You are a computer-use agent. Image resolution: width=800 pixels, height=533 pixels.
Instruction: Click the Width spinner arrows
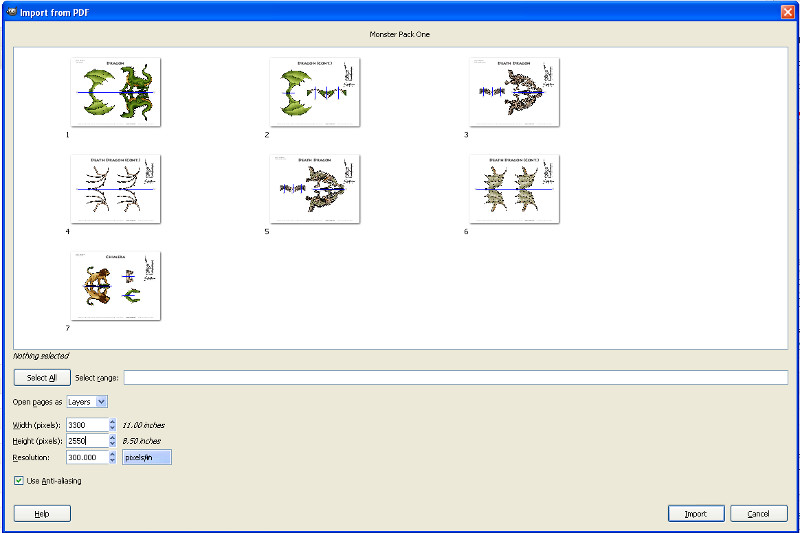coord(111,425)
